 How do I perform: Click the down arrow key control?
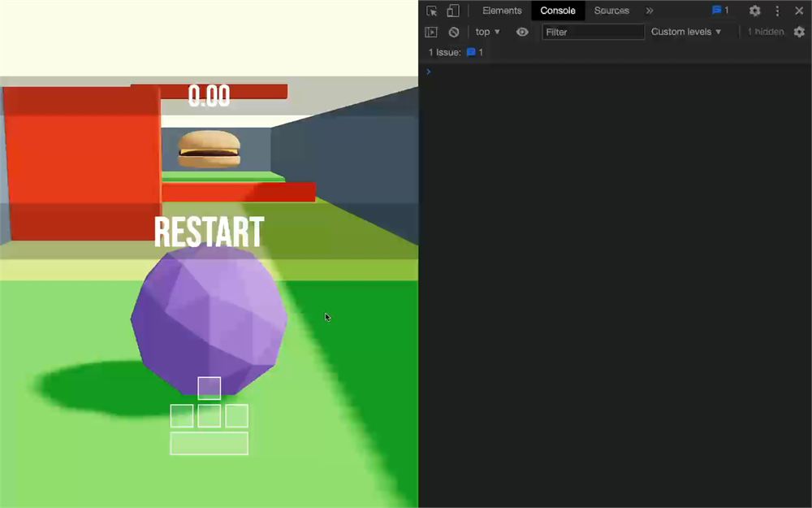click(x=209, y=415)
